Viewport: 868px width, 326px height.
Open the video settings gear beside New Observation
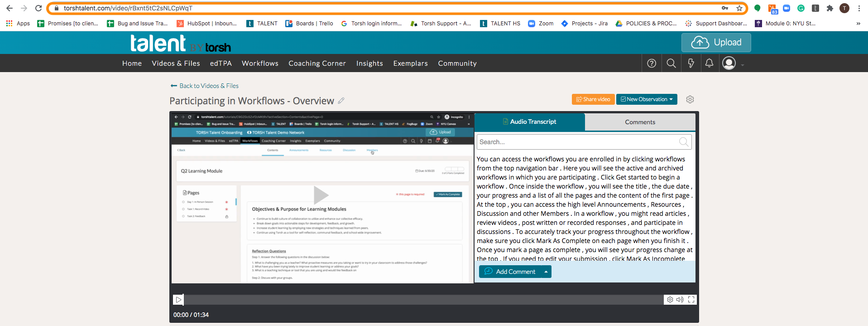(x=690, y=99)
